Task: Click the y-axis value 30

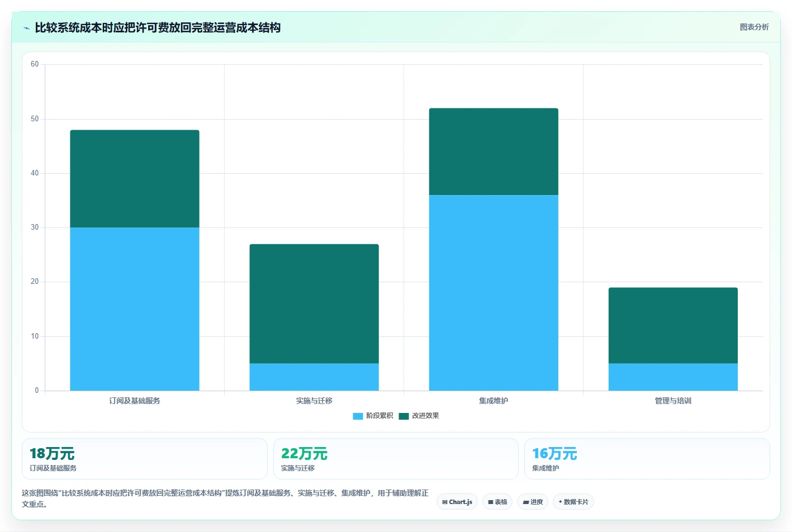Action: coord(35,227)
